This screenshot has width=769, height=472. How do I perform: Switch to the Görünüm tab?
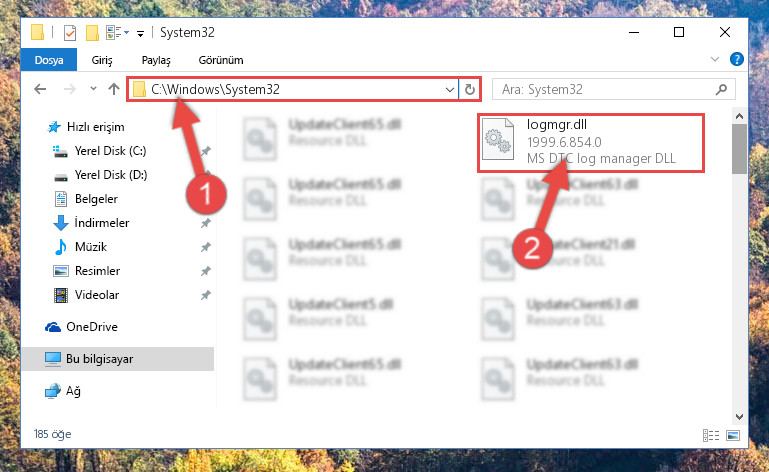click(x=221, y=60)
